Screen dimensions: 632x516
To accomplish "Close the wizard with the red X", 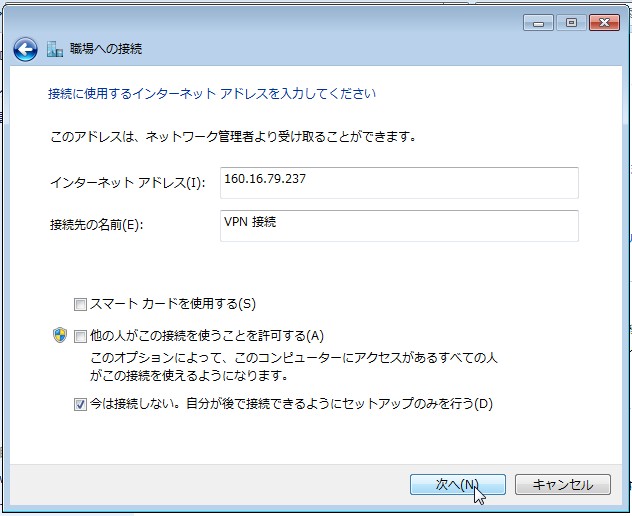I will pos(604,23).
